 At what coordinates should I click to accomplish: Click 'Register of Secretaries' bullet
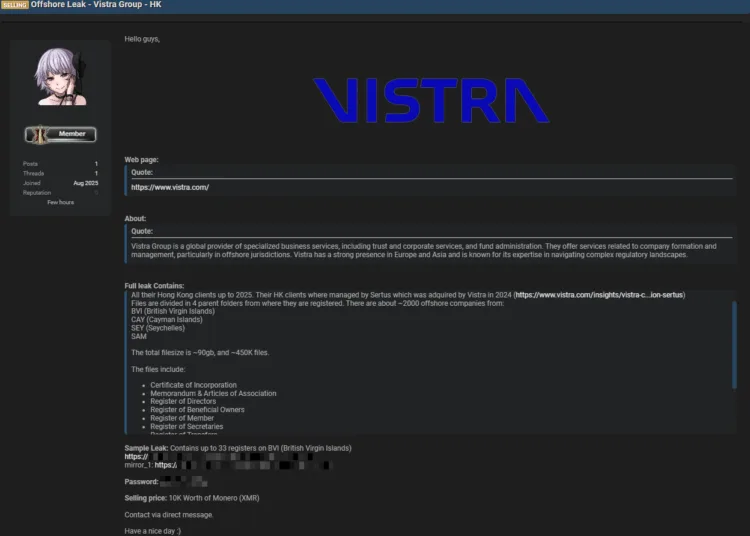pos(187,427)
